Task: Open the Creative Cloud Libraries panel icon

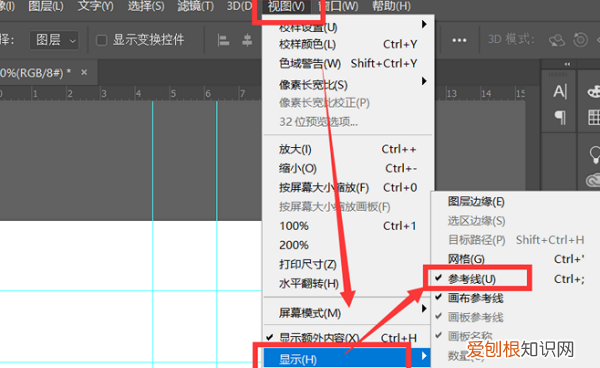Action: [593, 181]
